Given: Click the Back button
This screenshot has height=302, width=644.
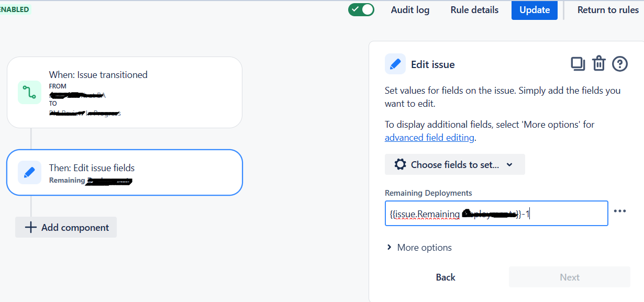Looking at the screenshot, I should click(x=446, y=277).
